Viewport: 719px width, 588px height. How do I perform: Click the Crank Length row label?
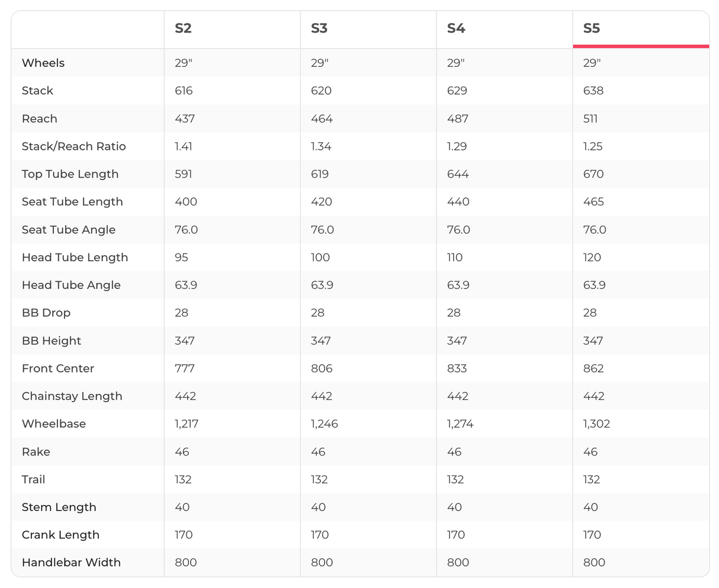(x=60, y=535)
